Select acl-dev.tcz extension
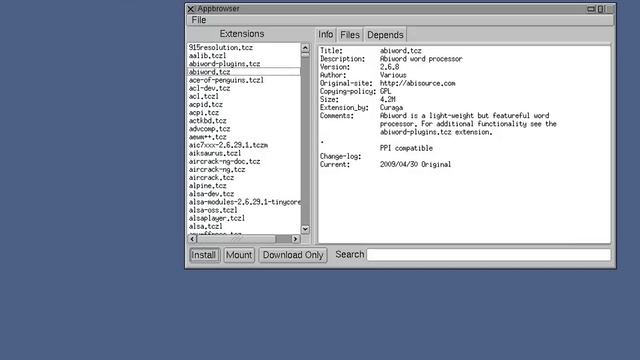The width and height of the screenshot is (640, 360). click(244, 88)
